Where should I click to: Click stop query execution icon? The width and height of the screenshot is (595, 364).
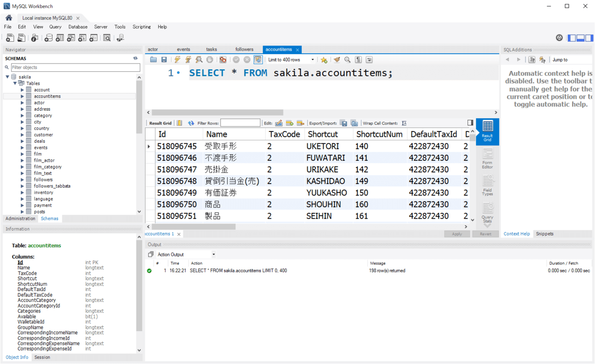click(x=210, y=60)
